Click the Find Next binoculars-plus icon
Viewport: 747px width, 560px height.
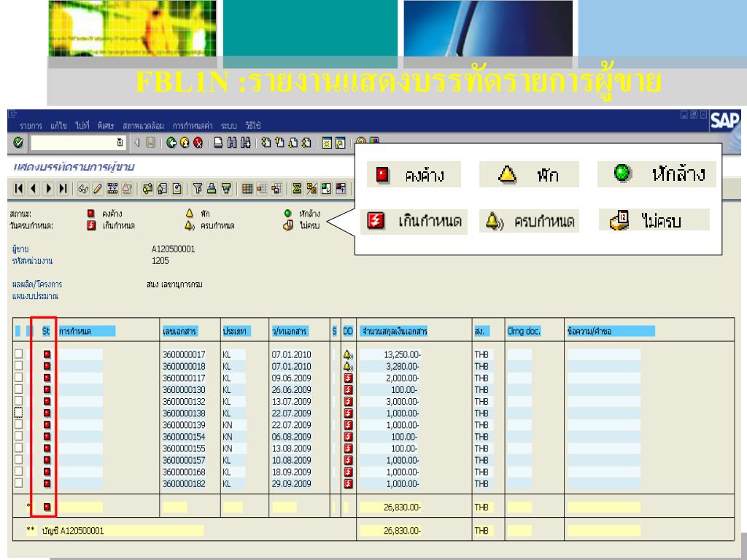pos(245,142)
